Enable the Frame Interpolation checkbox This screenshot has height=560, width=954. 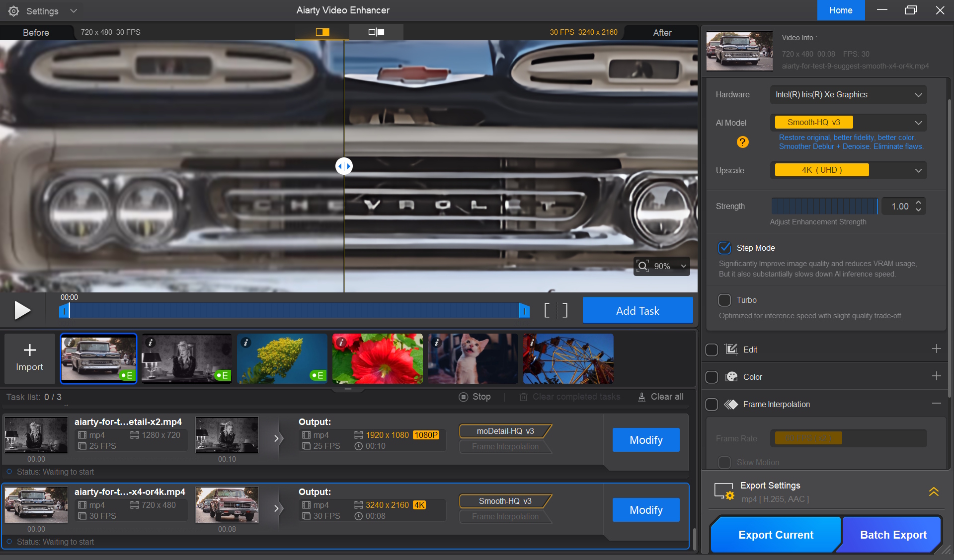(712, 404)
